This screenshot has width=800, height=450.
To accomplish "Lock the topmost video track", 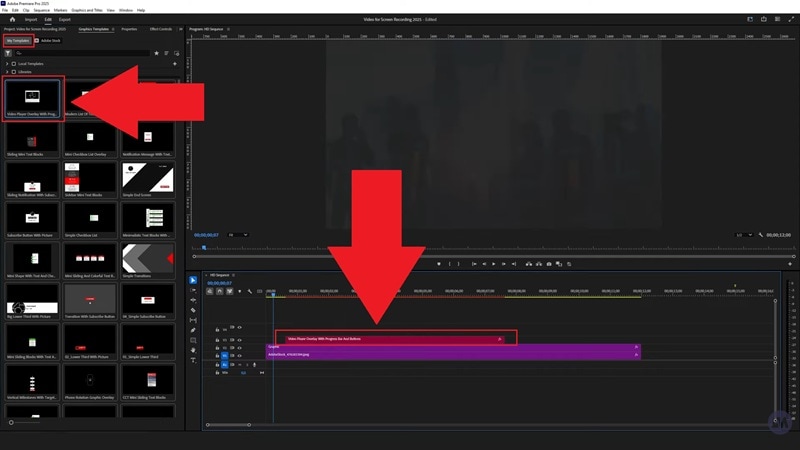I will click(217, 330).
